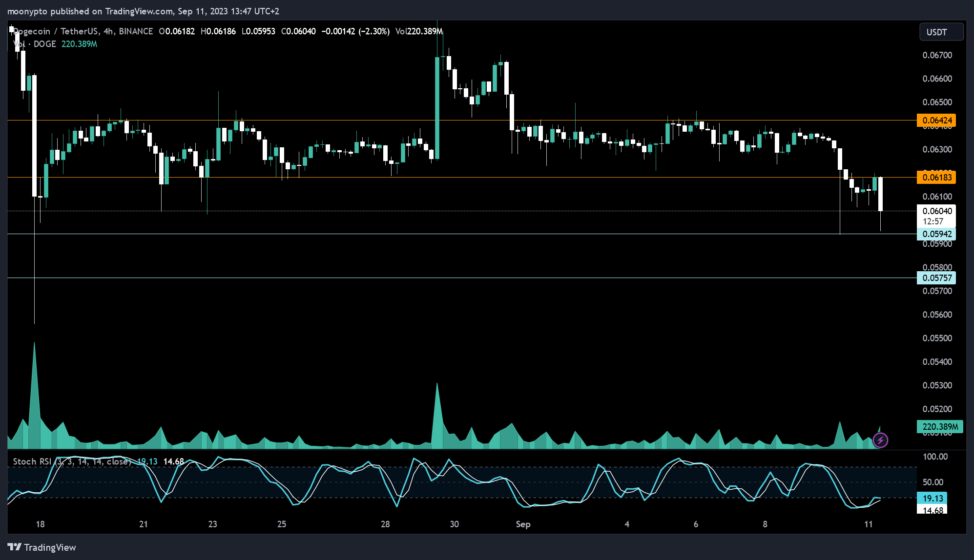The width and height of the screenshot is (974, 560).
Task: Click the 30 date on time axis
Action: coord(454,524)
